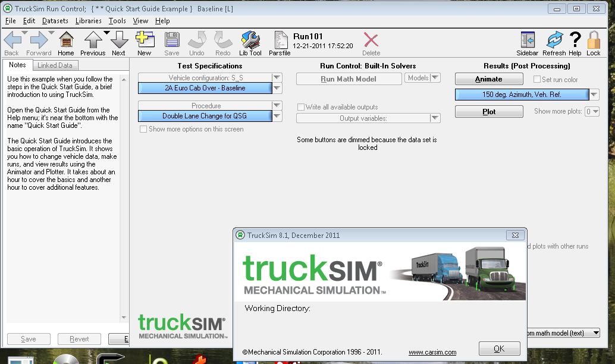The width and height of the screenshot is (615, 364).
Task: Toggle the Sidebar icon
Action: pos(528,40)
